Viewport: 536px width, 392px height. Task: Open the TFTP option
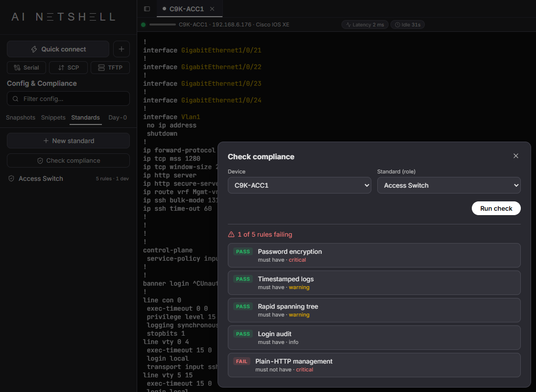point(110,68)
